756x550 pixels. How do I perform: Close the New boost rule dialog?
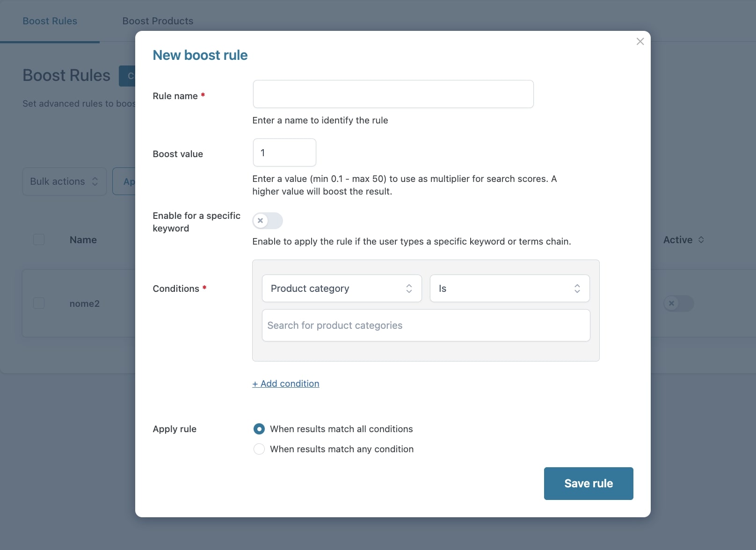(x=640, y=42)
